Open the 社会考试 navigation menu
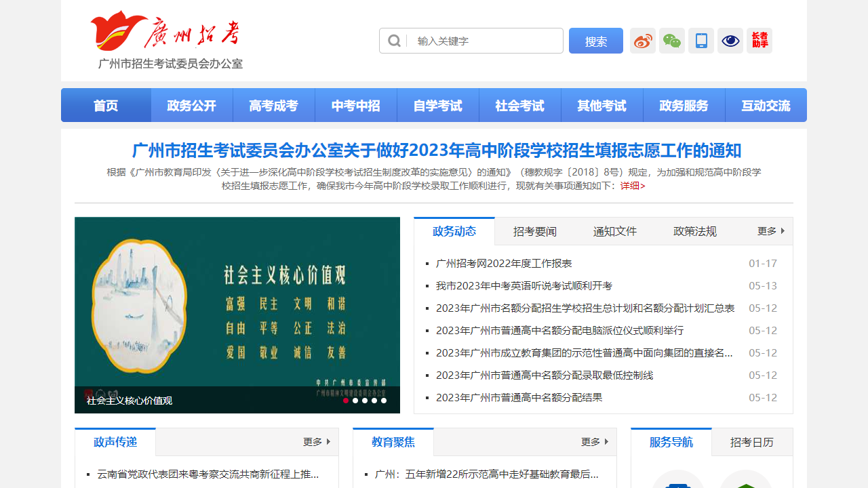Screen dimensions: 868x488 [520, 105]
